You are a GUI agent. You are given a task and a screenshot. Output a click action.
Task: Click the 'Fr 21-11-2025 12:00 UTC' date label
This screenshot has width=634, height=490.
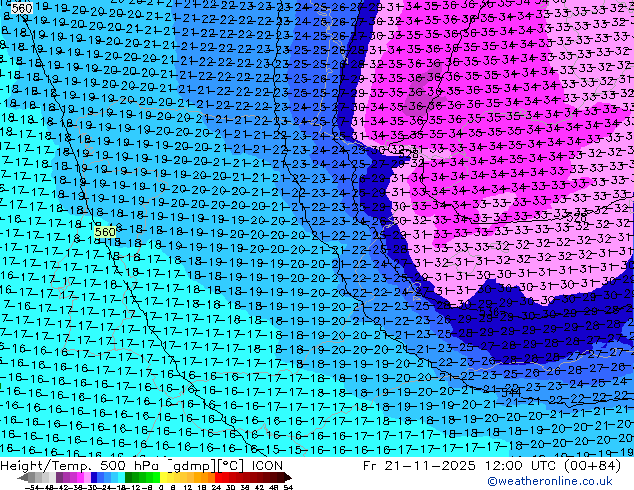click(459, 466)
